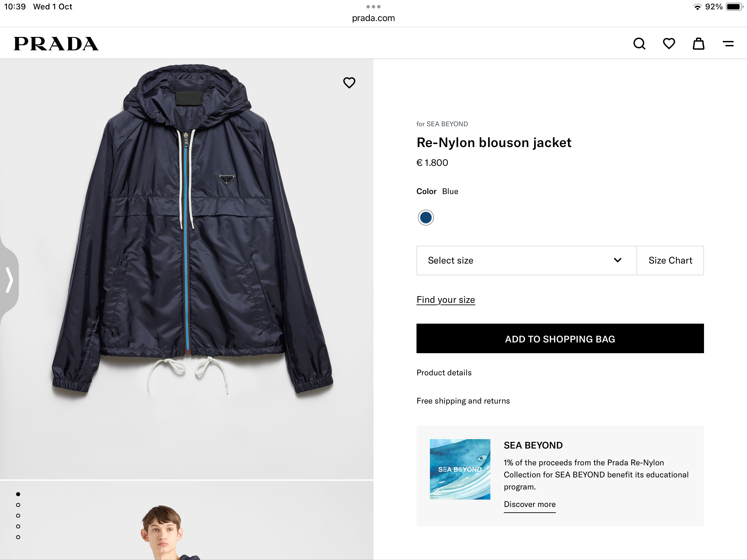Expand Product details section
The width and height of the screenshot is (747, 560).
click(444, 373)
